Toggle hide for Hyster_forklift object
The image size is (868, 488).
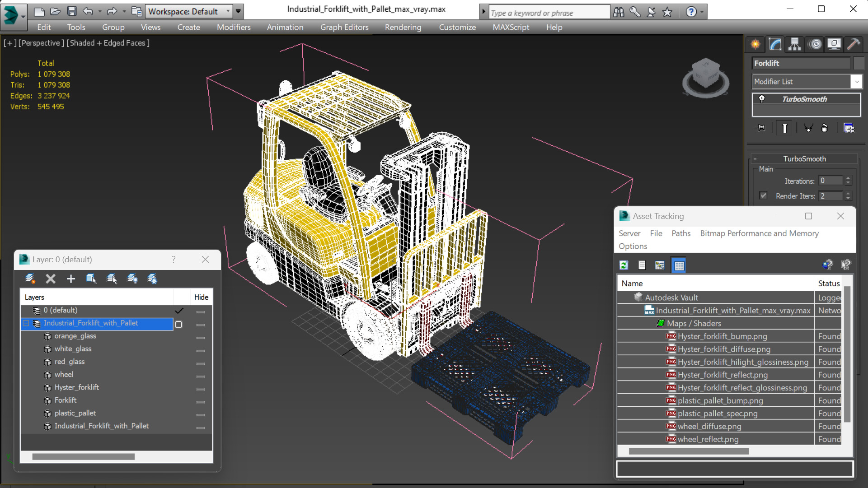[201, 389]
